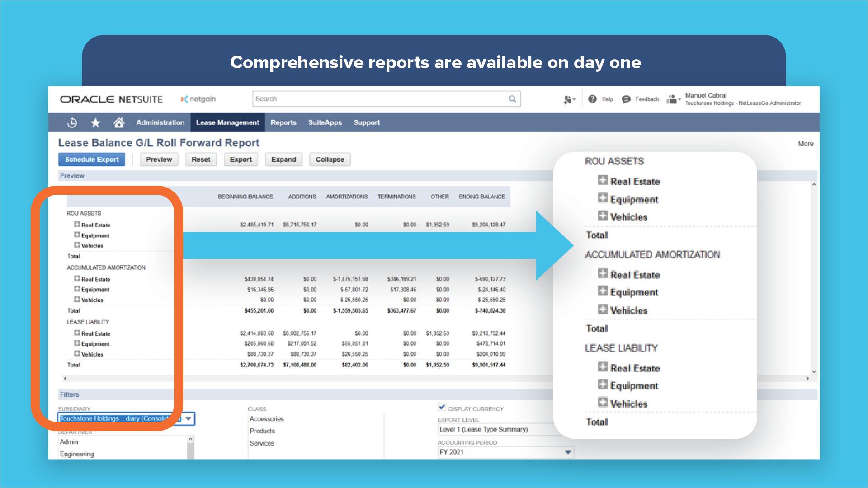Open the Recent Records clock icon
Viewport: 868px width, 488px height.
[72, 123]
